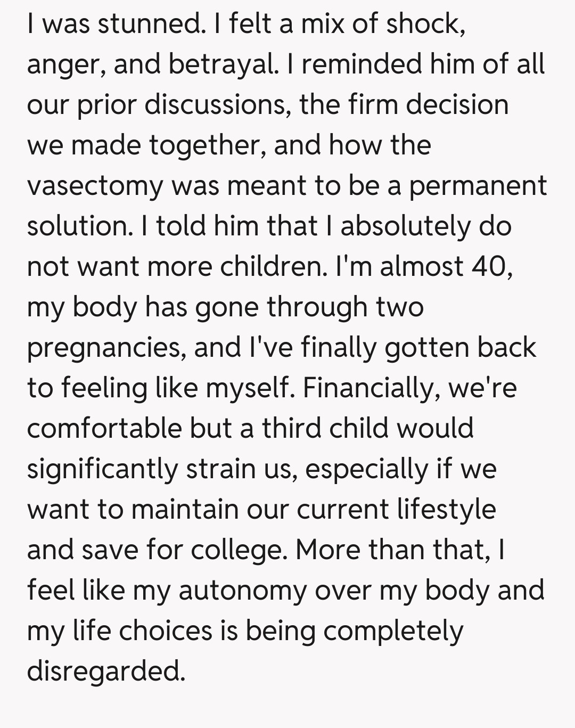Tap the word "significantly"
575x728 pixels.
102,469
